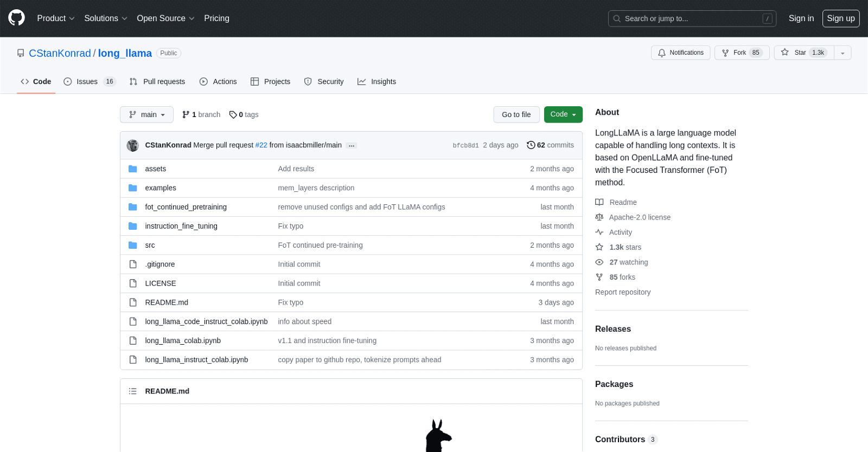Click the commit history clock icon
868x452 pixels.
click(x=531, y=145)
